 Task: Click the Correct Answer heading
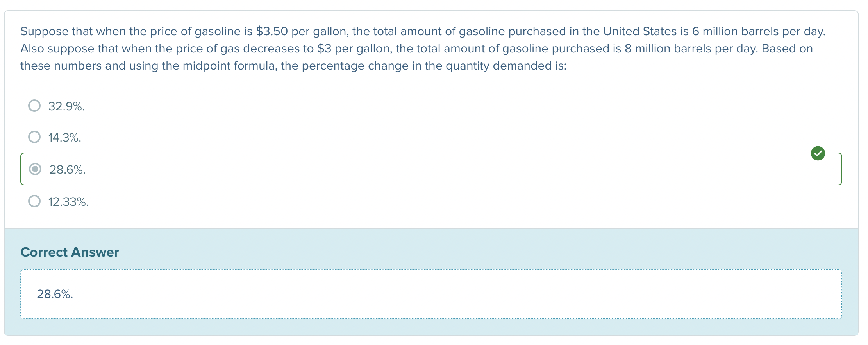[x=70, y=252]
